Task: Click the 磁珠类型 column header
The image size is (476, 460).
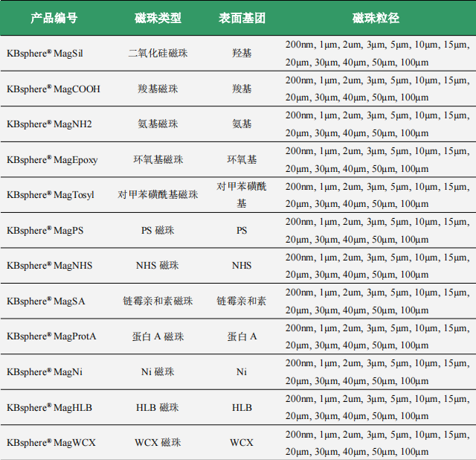Action: 158,18
